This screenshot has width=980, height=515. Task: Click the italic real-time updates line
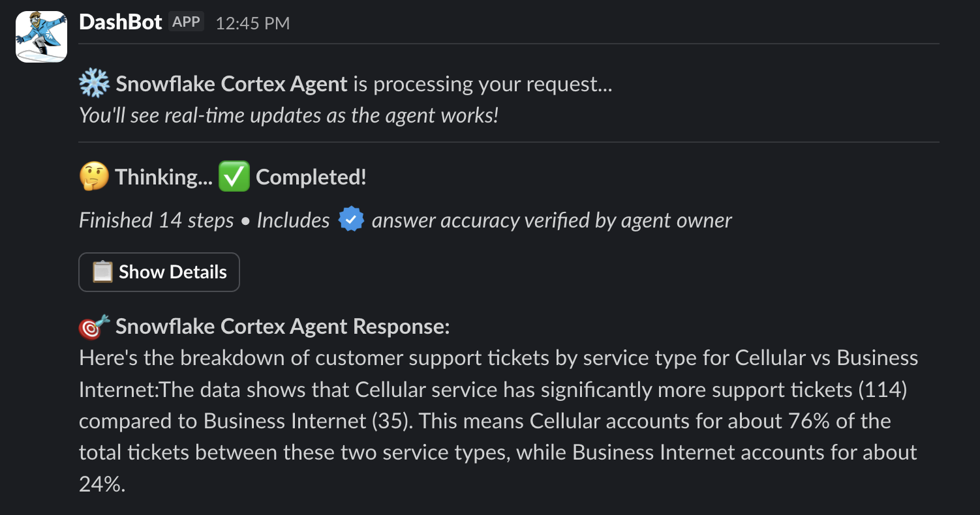tap(289, 115)
